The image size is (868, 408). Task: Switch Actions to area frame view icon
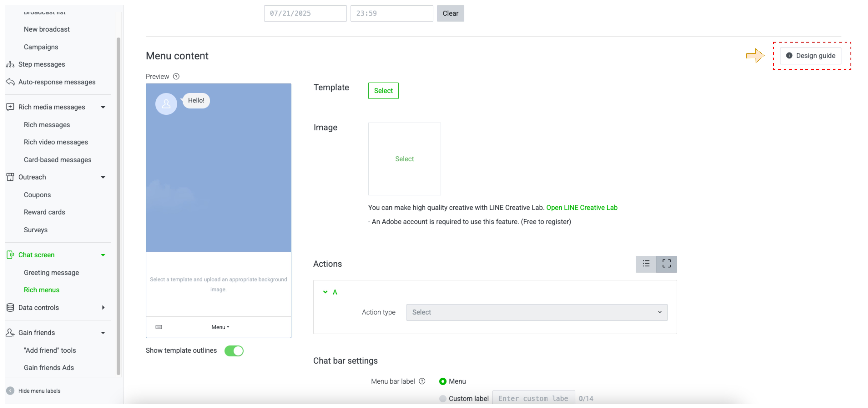666,264
